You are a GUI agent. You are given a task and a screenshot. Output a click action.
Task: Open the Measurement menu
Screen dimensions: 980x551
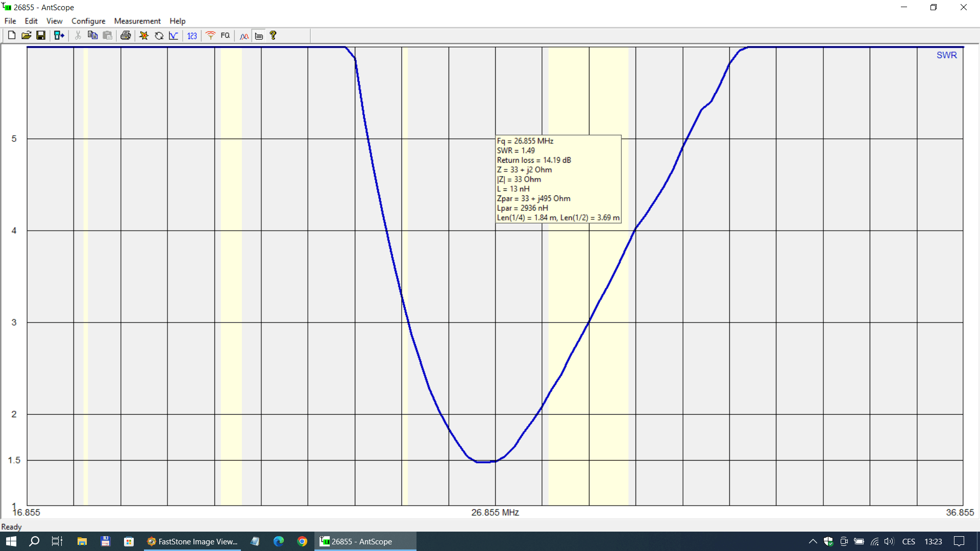tap(137, 21)
